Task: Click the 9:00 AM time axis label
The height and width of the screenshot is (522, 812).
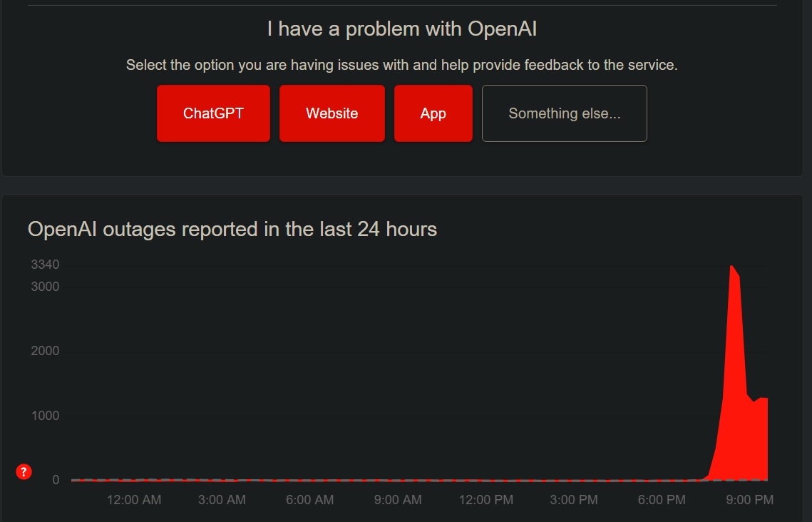Action: [x=398, y=500]
